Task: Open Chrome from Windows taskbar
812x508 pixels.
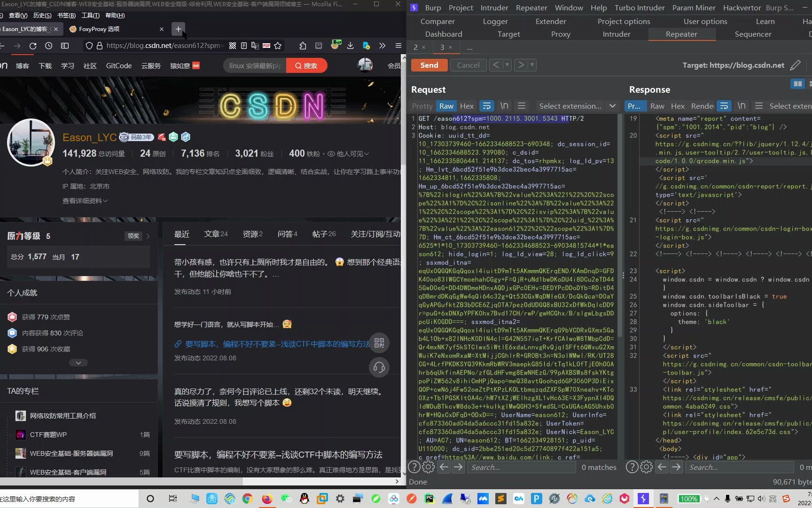Action: point(248,499)
